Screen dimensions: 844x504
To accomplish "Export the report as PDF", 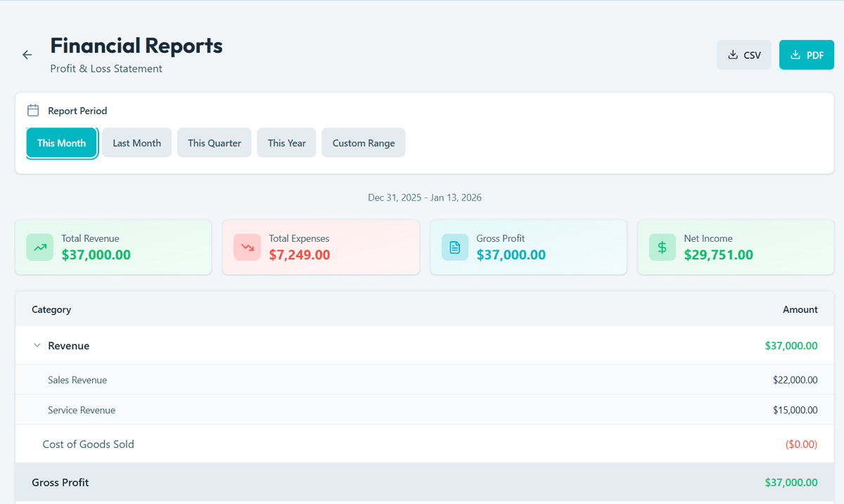I will (x=806, y=55).
